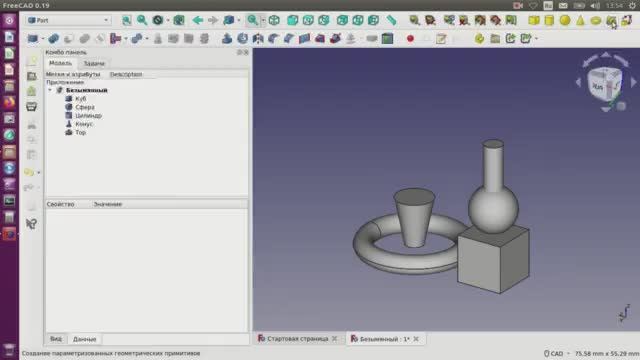Click the Sweep tool icon

click(336, 39)
